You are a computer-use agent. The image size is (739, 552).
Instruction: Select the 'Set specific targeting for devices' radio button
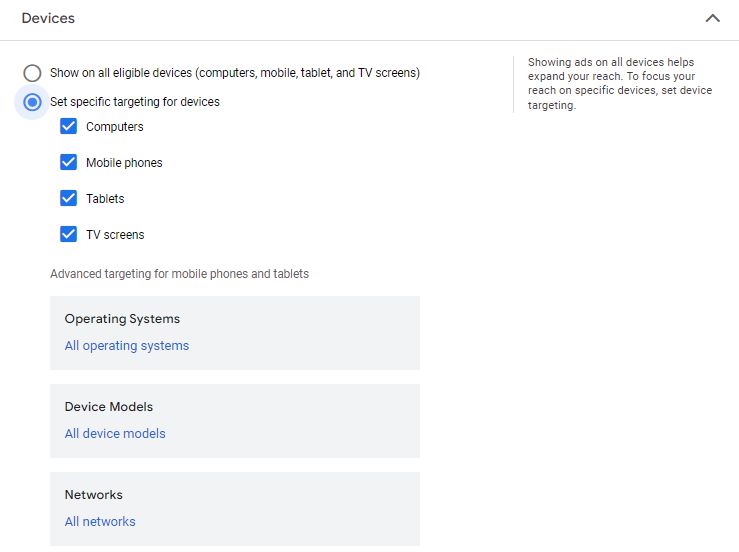33,102
